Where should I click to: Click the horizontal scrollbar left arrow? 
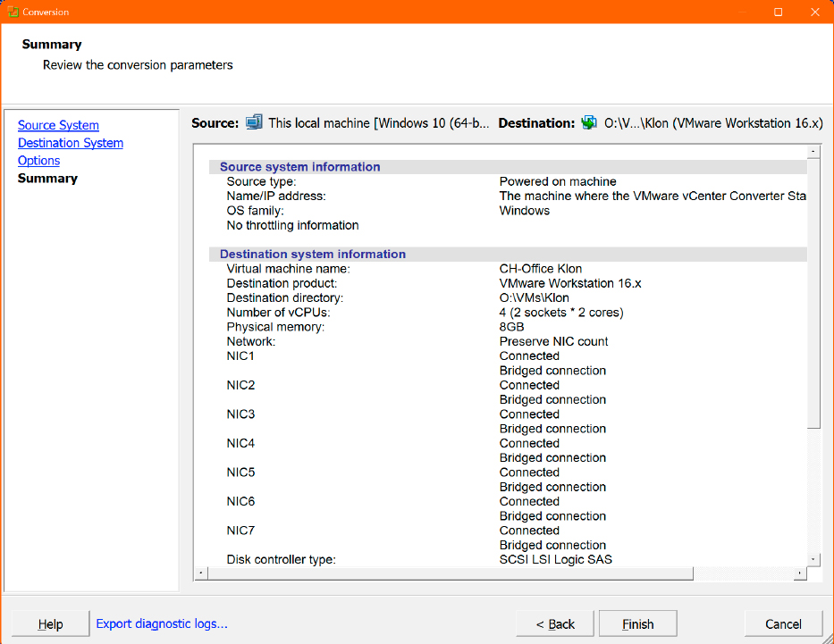pyautogui.click(x=201, y=573)
